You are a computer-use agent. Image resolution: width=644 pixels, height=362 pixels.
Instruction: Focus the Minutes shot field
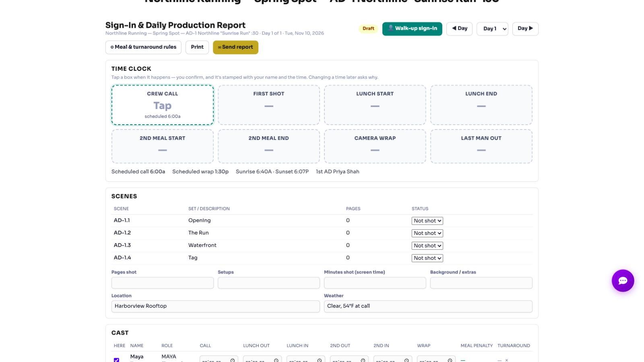[375, 283]
